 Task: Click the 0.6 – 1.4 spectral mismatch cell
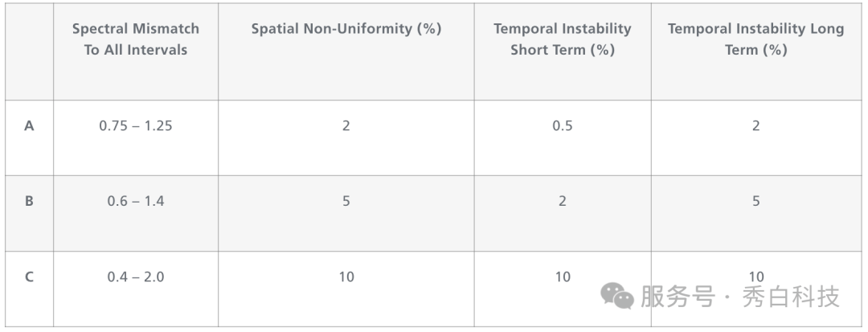[136, 201]
